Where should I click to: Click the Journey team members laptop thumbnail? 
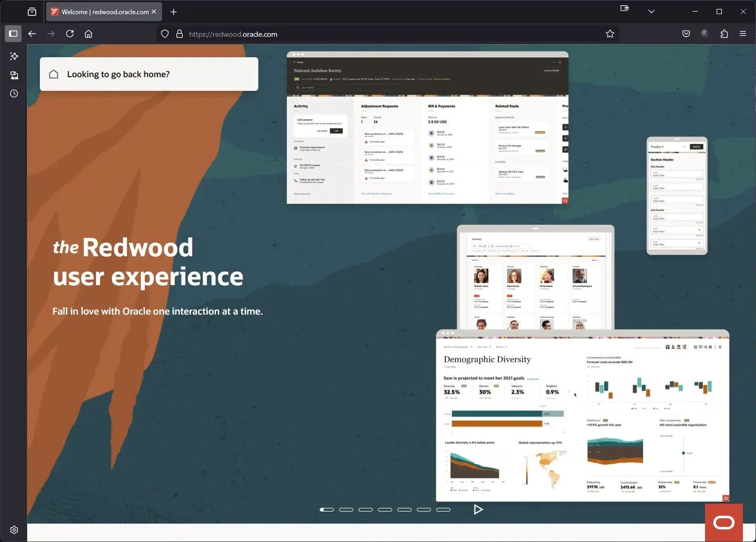tap(535, 277)
